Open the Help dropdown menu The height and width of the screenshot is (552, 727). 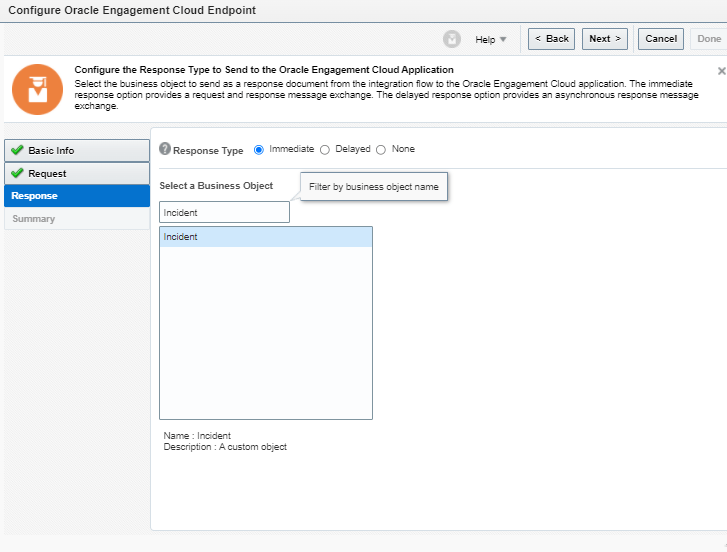[x=490, y=39]
